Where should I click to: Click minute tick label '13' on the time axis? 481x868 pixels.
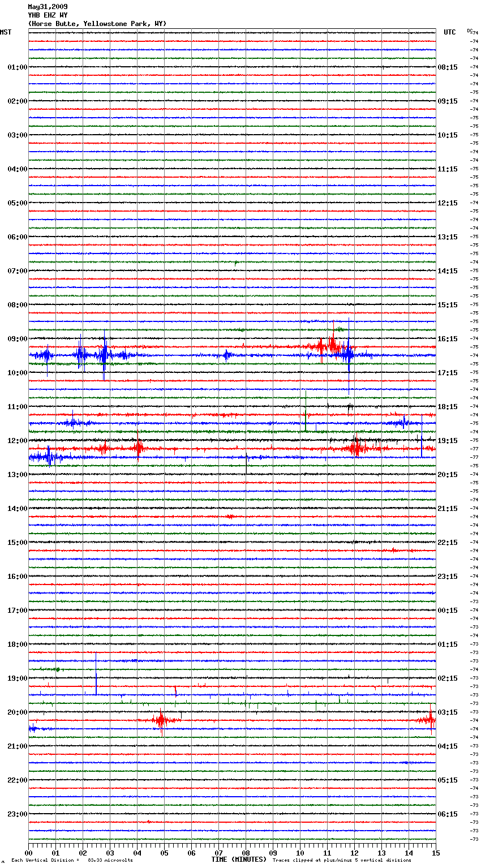click(381, 853)
